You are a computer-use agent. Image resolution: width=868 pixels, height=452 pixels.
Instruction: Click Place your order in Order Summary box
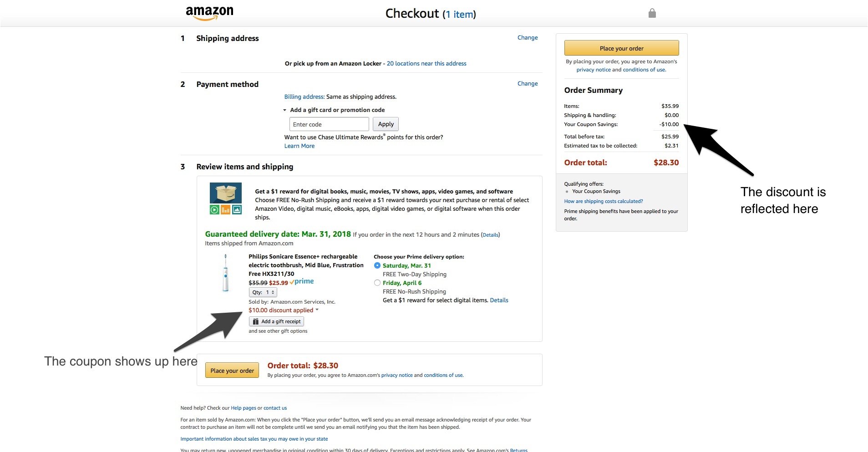621,48
